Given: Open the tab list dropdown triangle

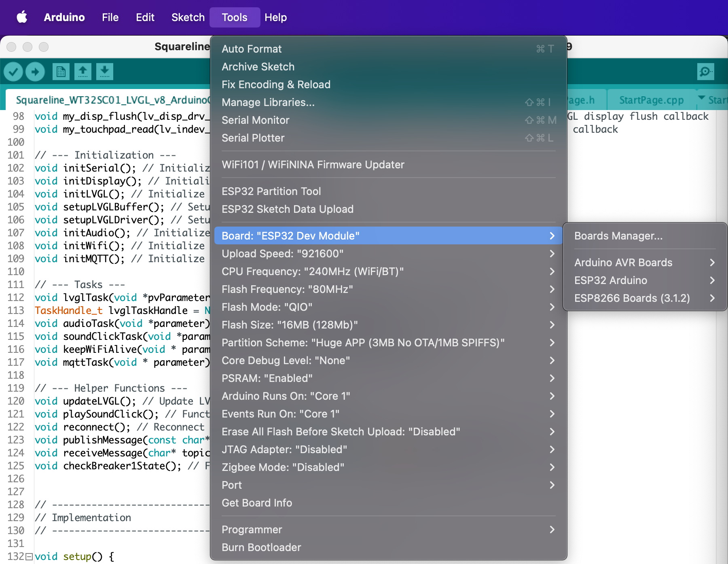Looking at the screenshot, I should pyautogui.click(x=702, y=98).
